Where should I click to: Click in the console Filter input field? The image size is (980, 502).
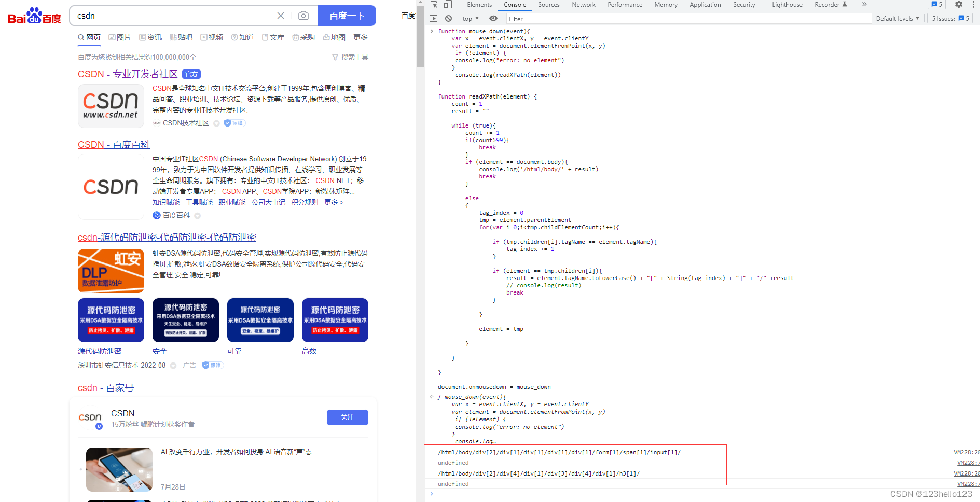(688, 19)
